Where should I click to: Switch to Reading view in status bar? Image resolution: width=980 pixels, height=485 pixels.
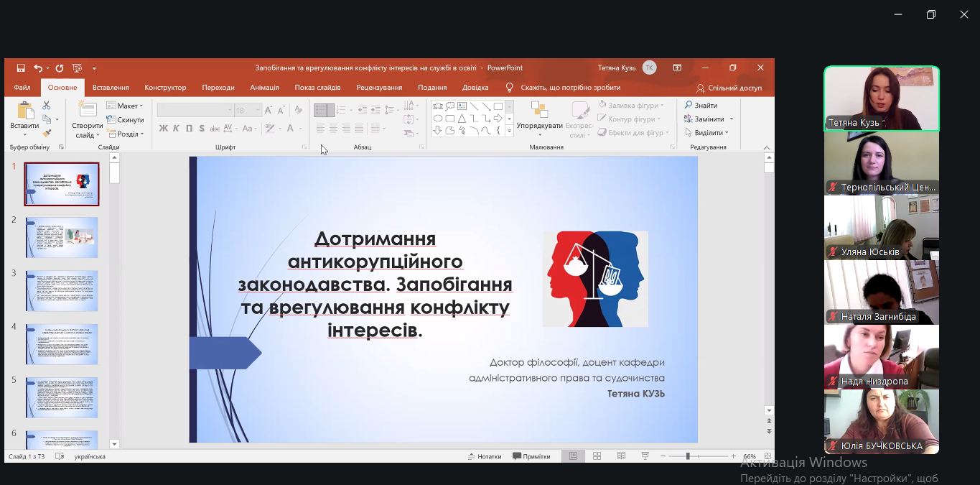coord(621,456)
